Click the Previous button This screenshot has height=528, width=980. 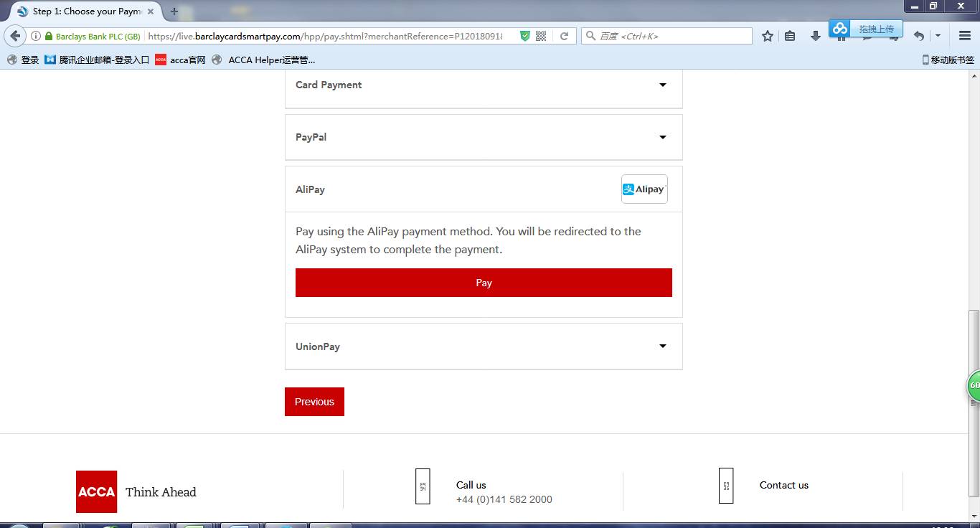tap(314, 402)
